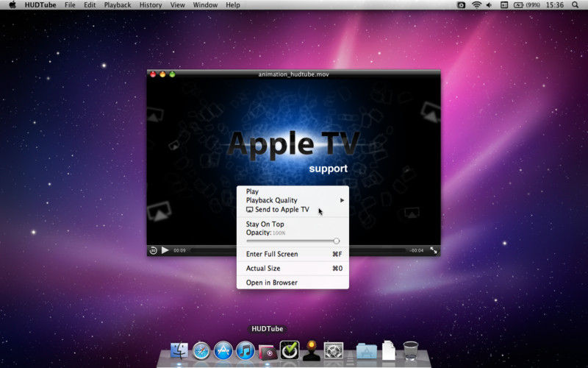
Task: Choose Enter Full Screen from context menu
Action: point(272,254)
